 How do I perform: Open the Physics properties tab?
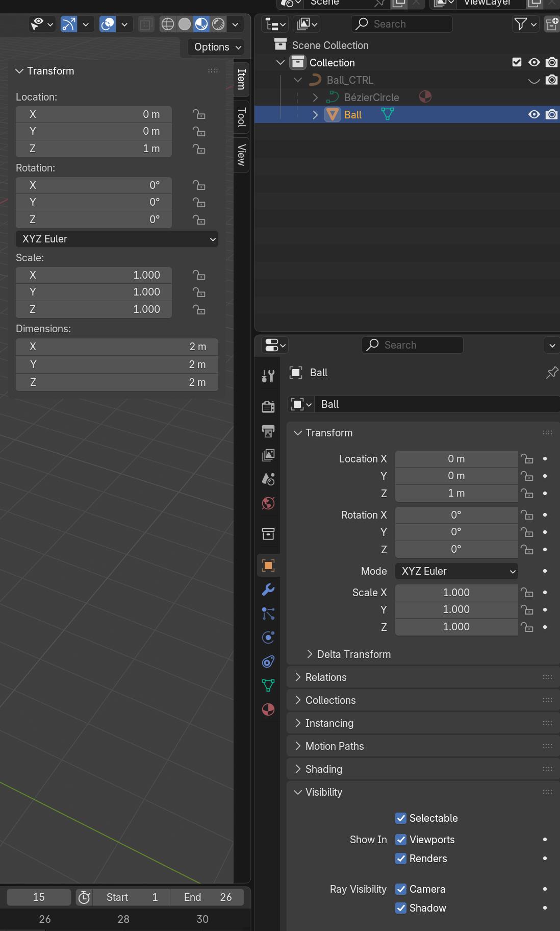click(x=268, y=637)
